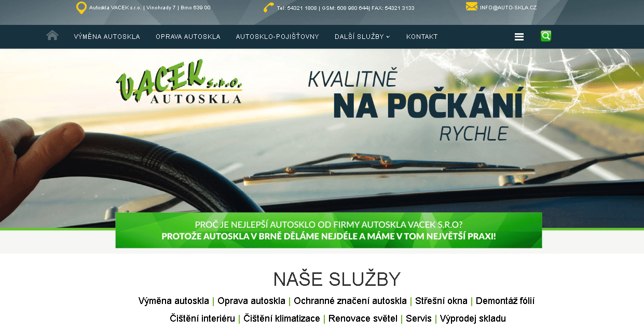The height and width of the screenshot is (332, 644).
Task: Expand the Další služby dropdown menu
Action: point(362,37)
